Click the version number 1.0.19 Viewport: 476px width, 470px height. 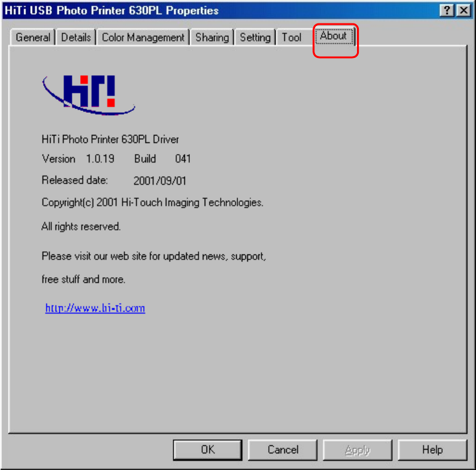coord(100,158)
